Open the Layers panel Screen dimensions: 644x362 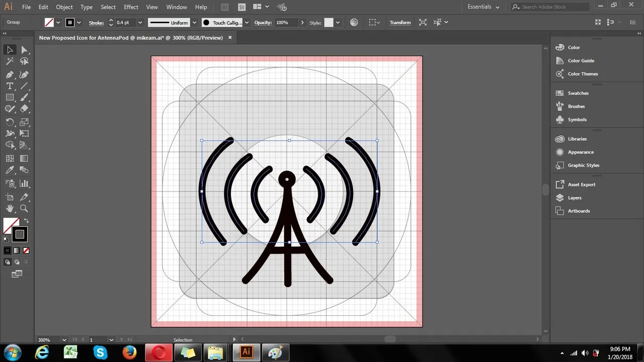[x=575, y=198]
